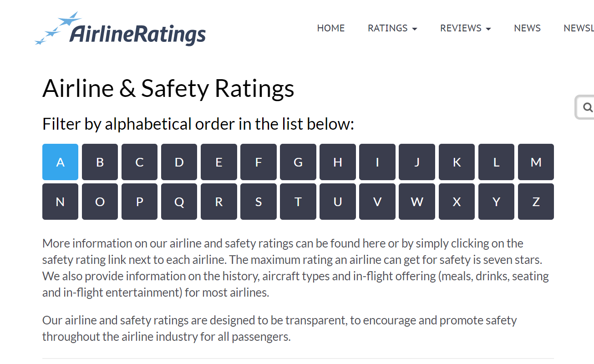The width and height of the screenshot is (594, 364).
Task: Select the letter T filter
Action: pyautogui.click(x=298, y=201)
